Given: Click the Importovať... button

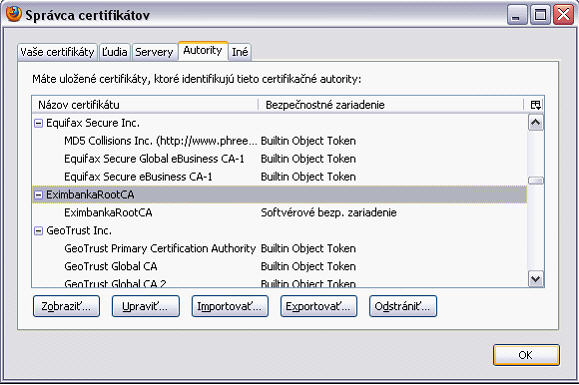Looking at the screenshot, I should 230,306.
